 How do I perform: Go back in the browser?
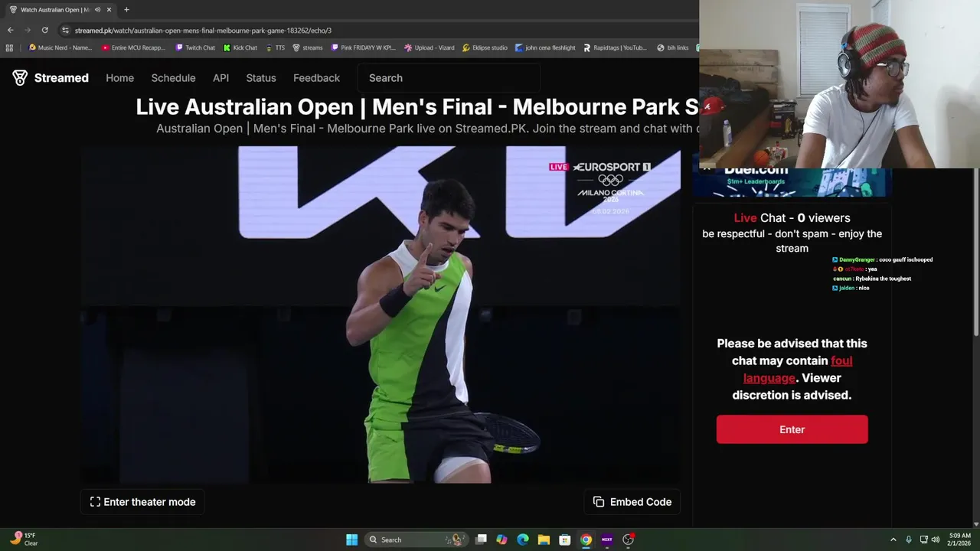(x=10, y=30)
